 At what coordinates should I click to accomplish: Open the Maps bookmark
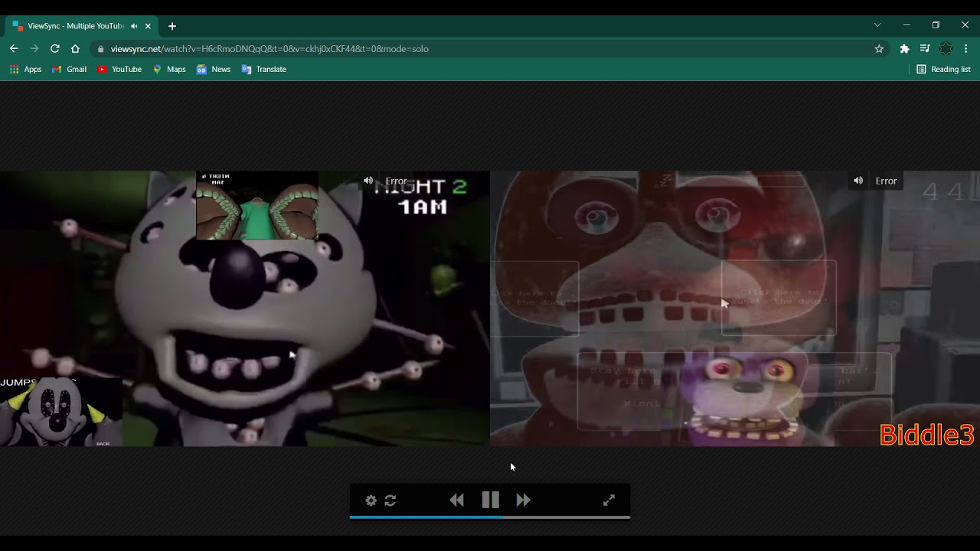point(169,69)
